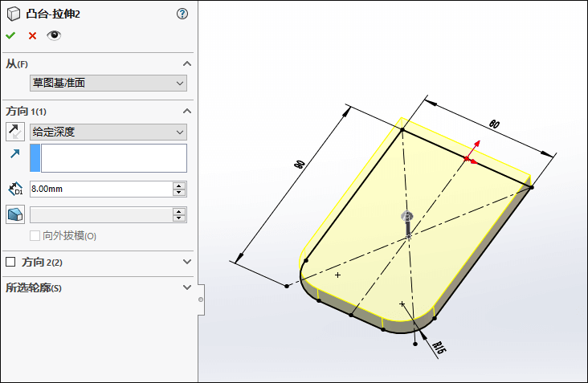
Task: Click the panel collapse handle on the divider
Action: point(201,299)
